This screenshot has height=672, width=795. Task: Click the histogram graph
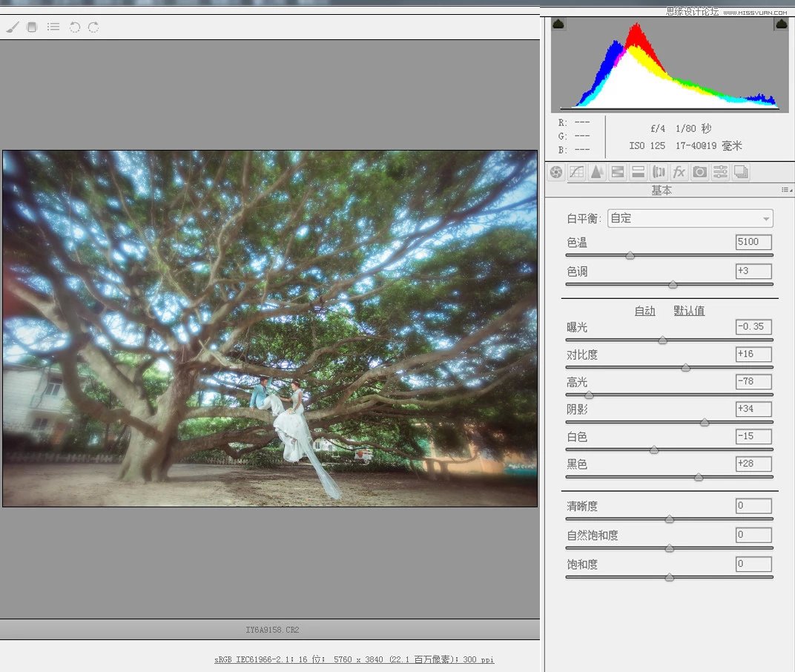click(669, 65)
